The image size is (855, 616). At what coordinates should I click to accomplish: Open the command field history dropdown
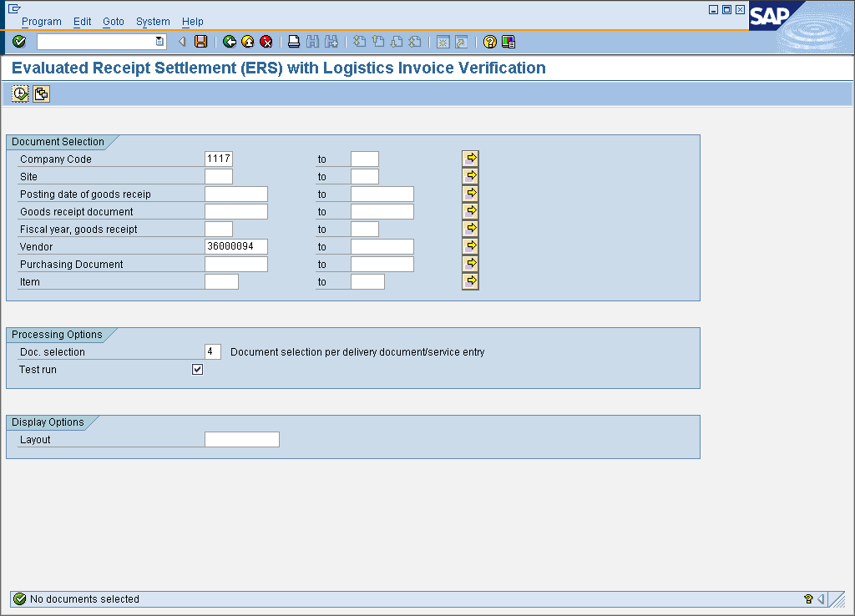(x=159, y=42)
